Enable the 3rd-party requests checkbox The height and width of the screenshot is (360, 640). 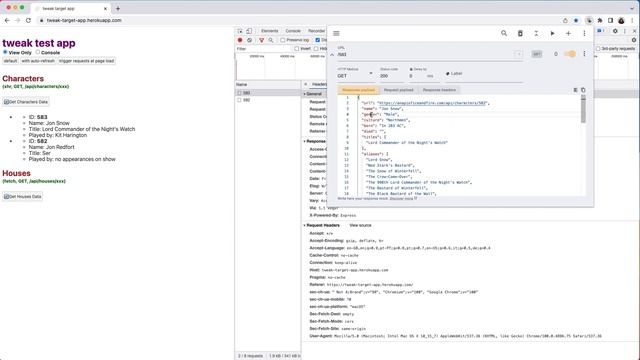pyautogui.click(x=598, y=49)
